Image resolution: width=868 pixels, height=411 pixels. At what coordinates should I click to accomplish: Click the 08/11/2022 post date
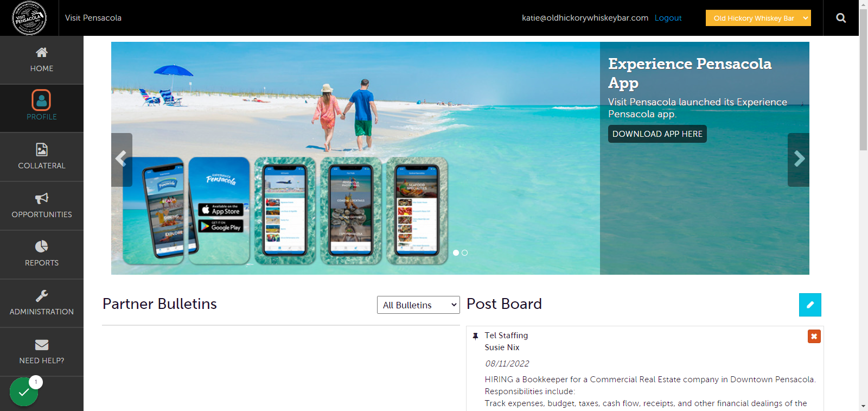pyautogui.click(x=507, y=364)
